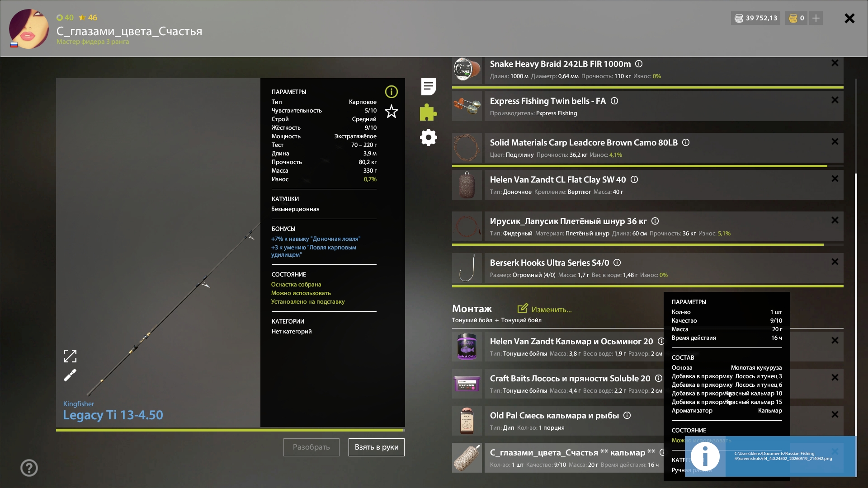868x488 pixels.
Task: Remove Solid Materials Carp Leadcore from setup
Action: coord(835,141)
